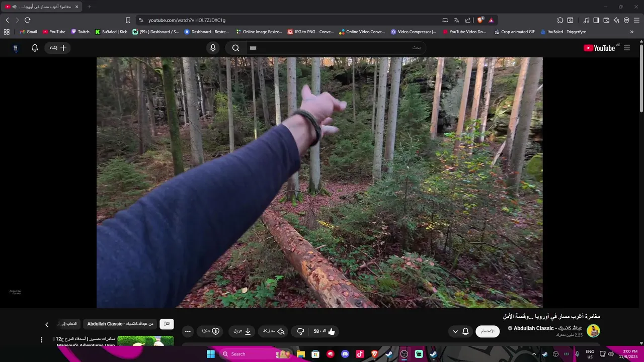
Task: Expand hidden bookmarks with double chevron
Action: [x=632, y=32]
